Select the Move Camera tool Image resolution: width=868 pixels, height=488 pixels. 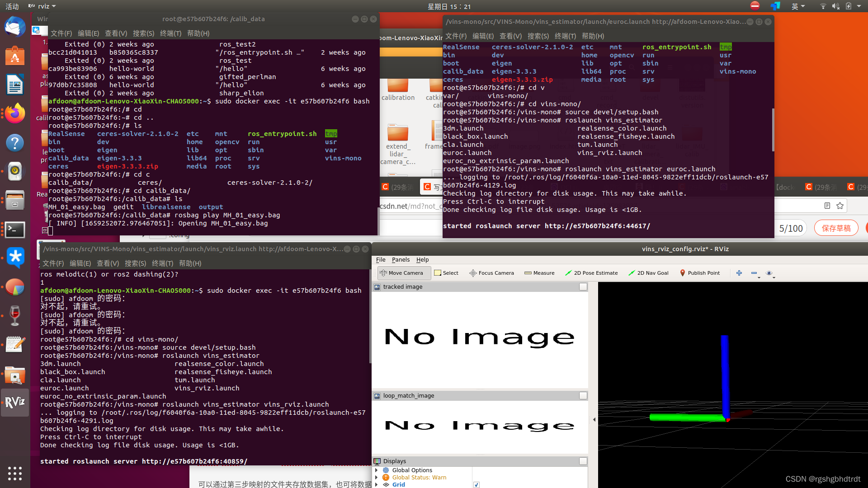(x=402, y=272)
